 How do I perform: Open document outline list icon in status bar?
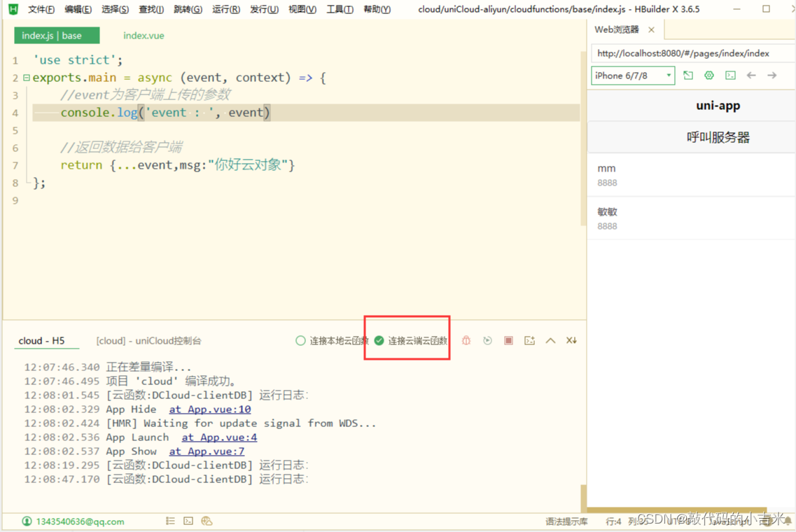pyautogui.click(x=170, y=521)
